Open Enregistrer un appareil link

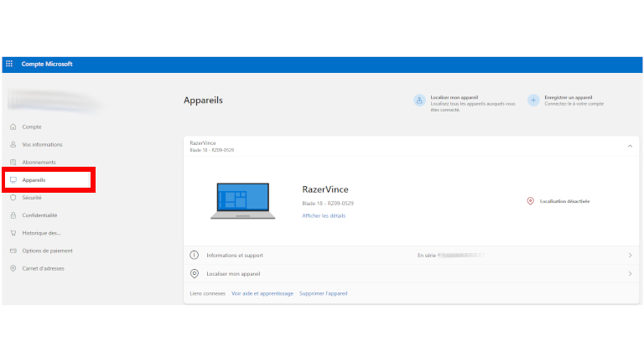[x=569, y=97]
